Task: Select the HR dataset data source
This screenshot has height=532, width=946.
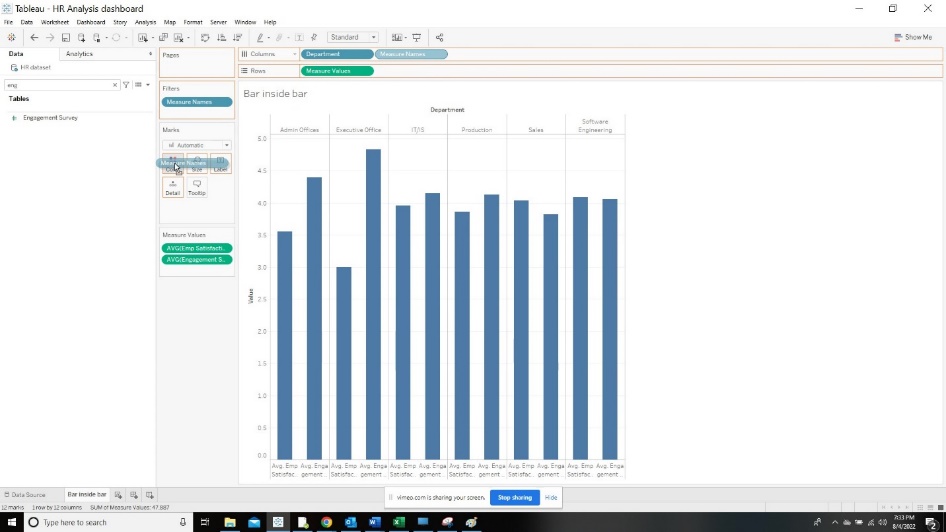Action: tap(31, 68)
